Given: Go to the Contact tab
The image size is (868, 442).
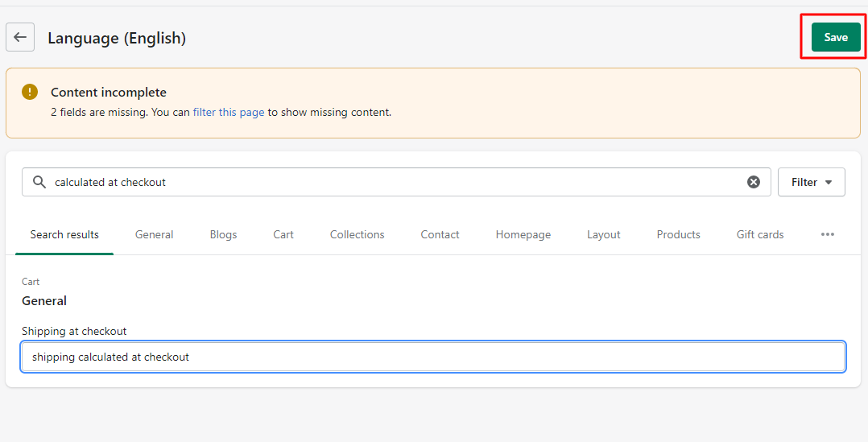Looking at the screenshot, I should (x=440, y=234).
